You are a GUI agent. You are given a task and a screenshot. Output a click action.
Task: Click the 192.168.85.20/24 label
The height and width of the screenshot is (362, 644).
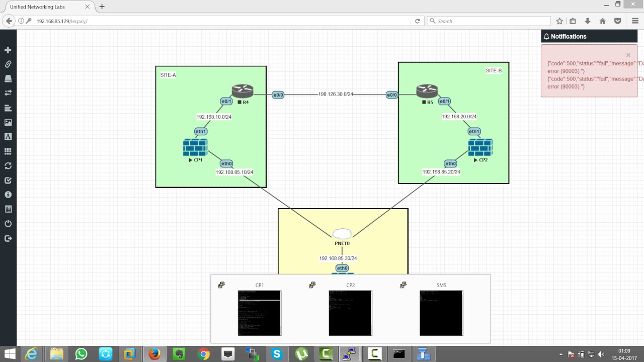point(441,172)
